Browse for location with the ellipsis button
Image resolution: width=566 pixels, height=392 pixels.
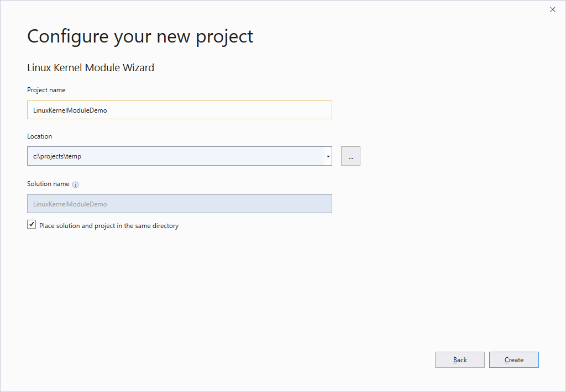pyautogui.click(x=350, y=156)
